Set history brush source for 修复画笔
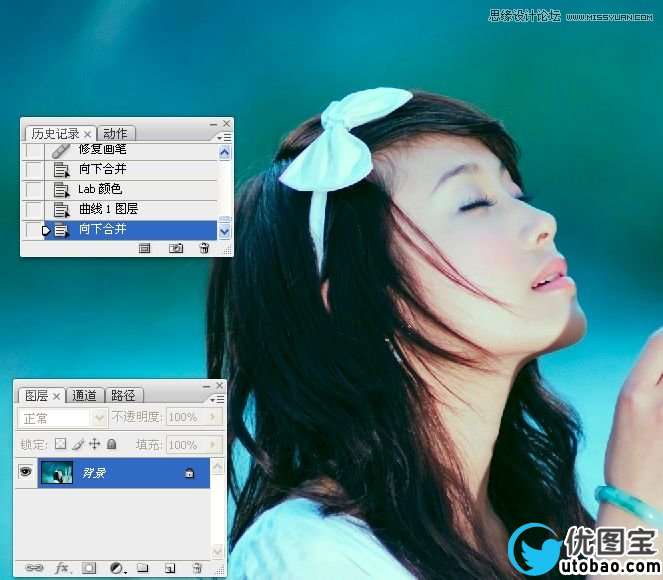Viewport: 663px width, 580px height. [x=33, y=151]
